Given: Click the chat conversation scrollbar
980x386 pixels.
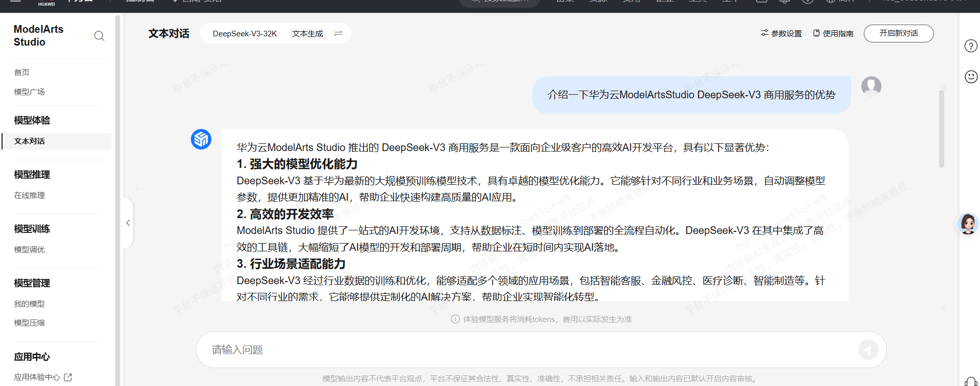Looking at the screenshot, I should point(941,129).
